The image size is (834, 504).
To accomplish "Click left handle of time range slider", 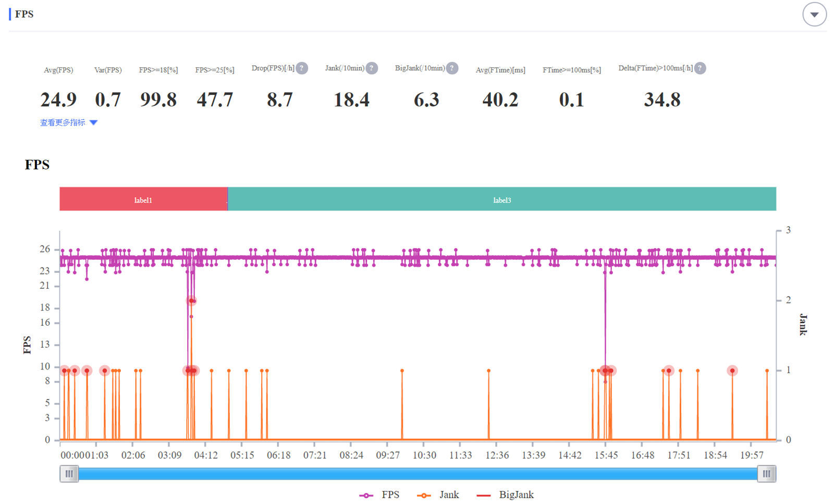I will (69, 474).
